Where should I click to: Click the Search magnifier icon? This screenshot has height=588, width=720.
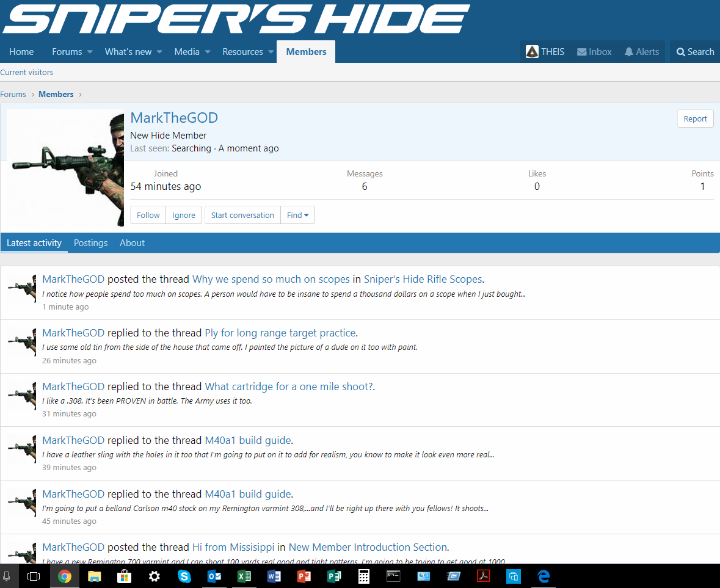pos(680,52)
